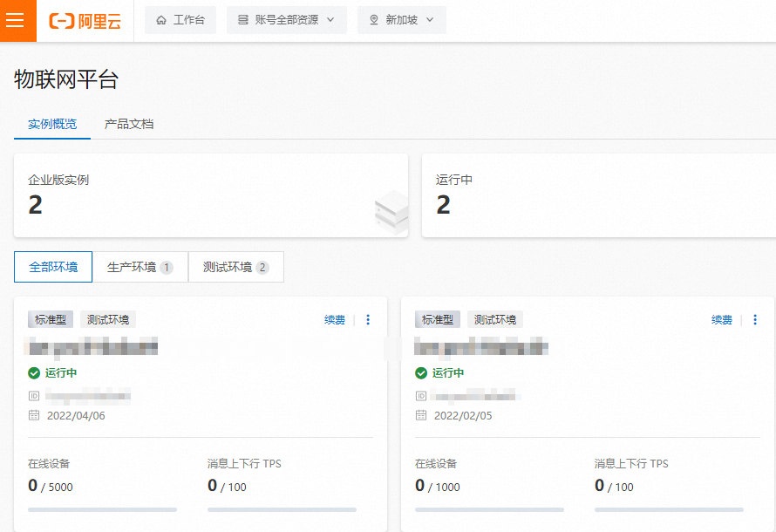Select the 测试环境 filter tab
Screen dimensions: 776x532
pos(236,267)
